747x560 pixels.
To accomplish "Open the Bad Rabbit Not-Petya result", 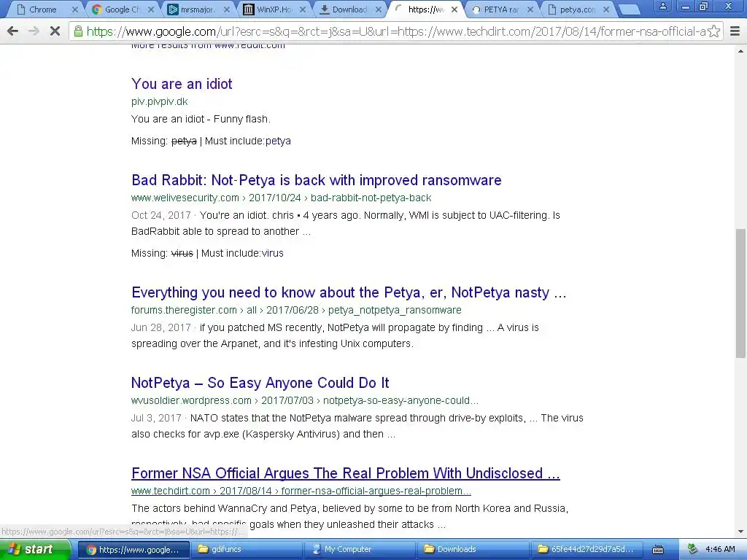I will point(317,180).
